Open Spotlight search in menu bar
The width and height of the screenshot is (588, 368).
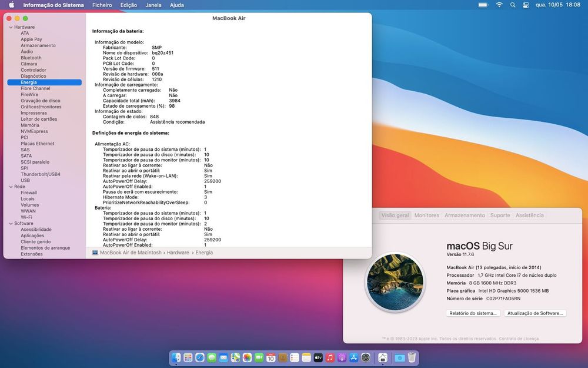pyautogui.click(x=513, y=5)
